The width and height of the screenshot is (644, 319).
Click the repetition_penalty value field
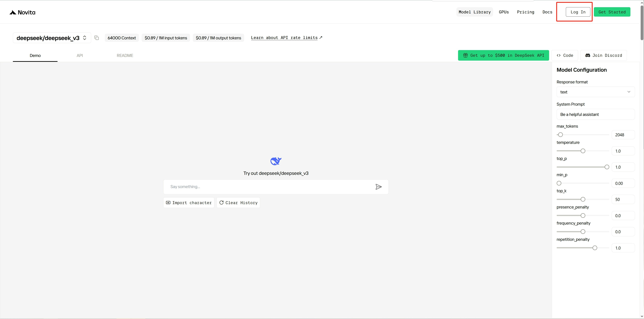coord(623,248)
